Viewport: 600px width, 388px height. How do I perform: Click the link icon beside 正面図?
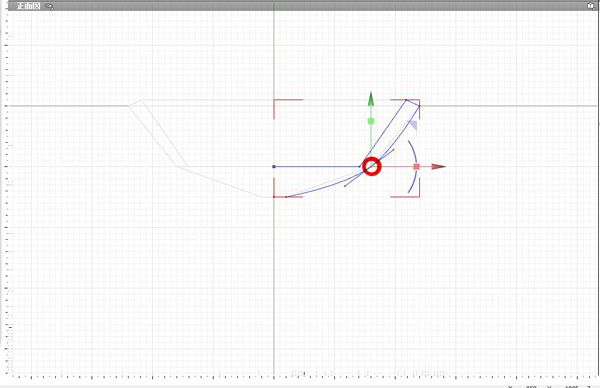(x=49, y=6)
